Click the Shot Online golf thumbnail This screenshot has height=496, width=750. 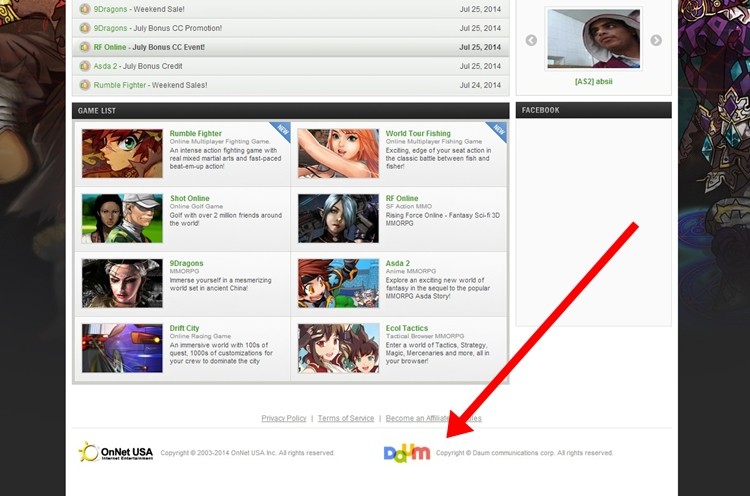coord(122,219)
